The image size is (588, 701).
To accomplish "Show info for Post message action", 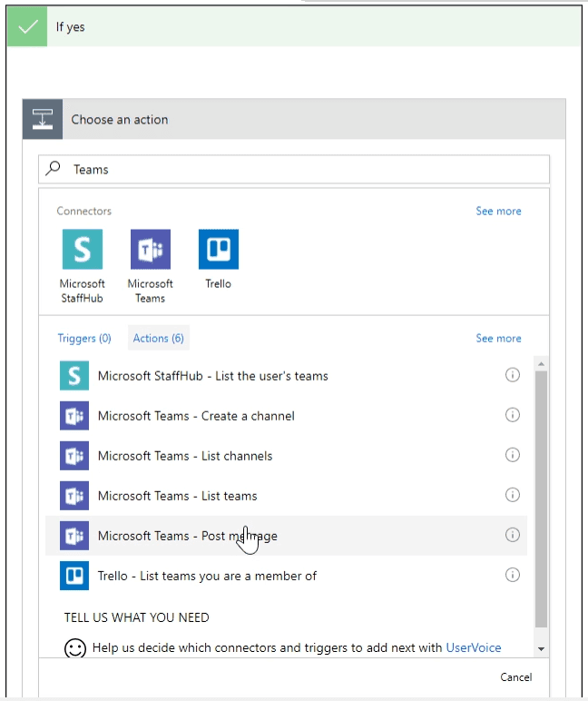I will (512, 535).
